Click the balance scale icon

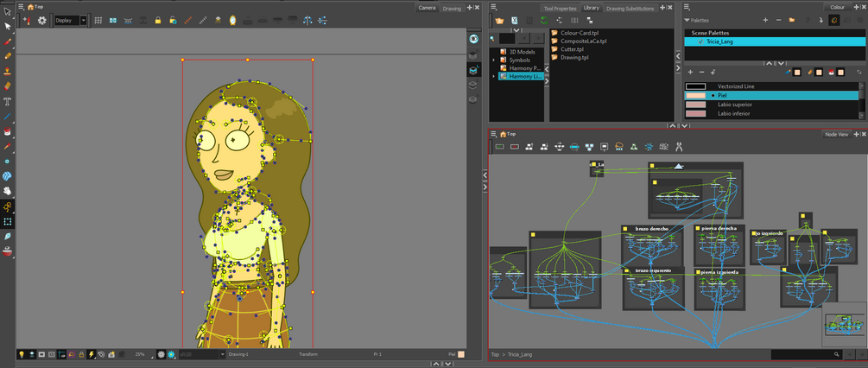tap(307, 21)
